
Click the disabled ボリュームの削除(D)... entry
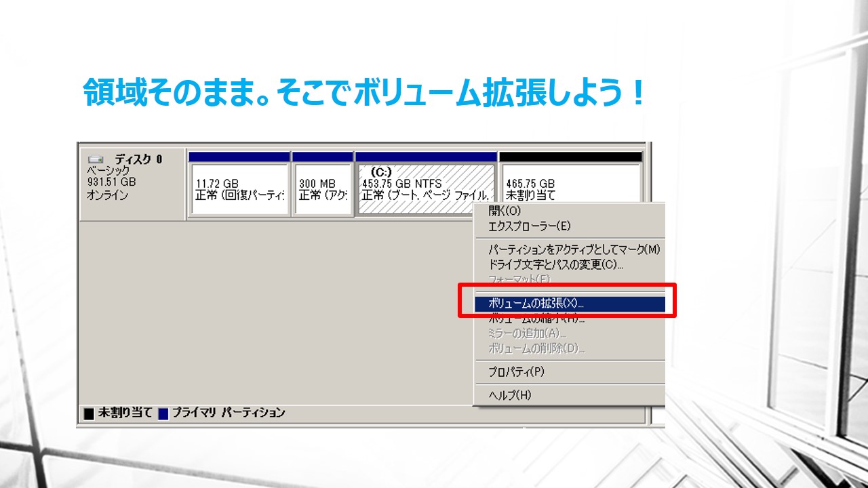tap(536, 348)
